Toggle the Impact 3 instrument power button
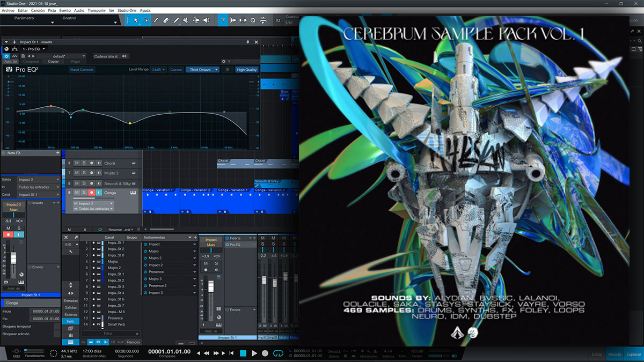The image size is (644, 362). pyautogui.click(x=145, y=293)
